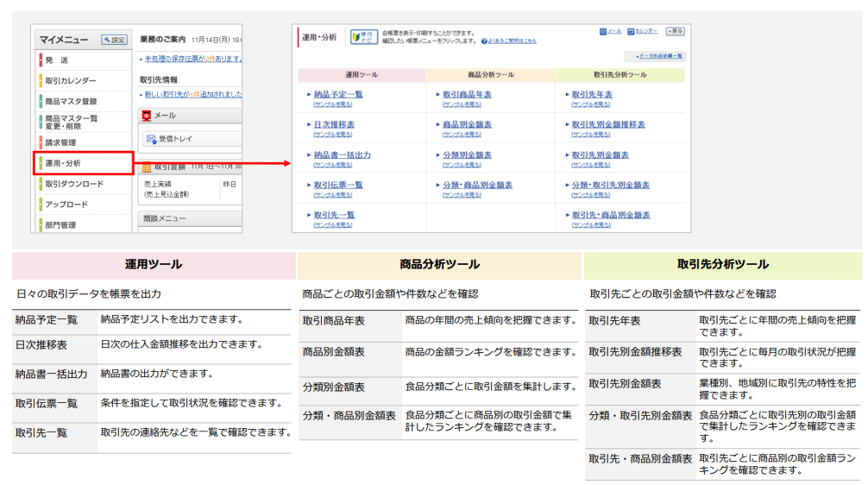The image size is (868, 485).
Task: Click the 設定 wrench button in マイメニュー
Action: pos(114,40)
